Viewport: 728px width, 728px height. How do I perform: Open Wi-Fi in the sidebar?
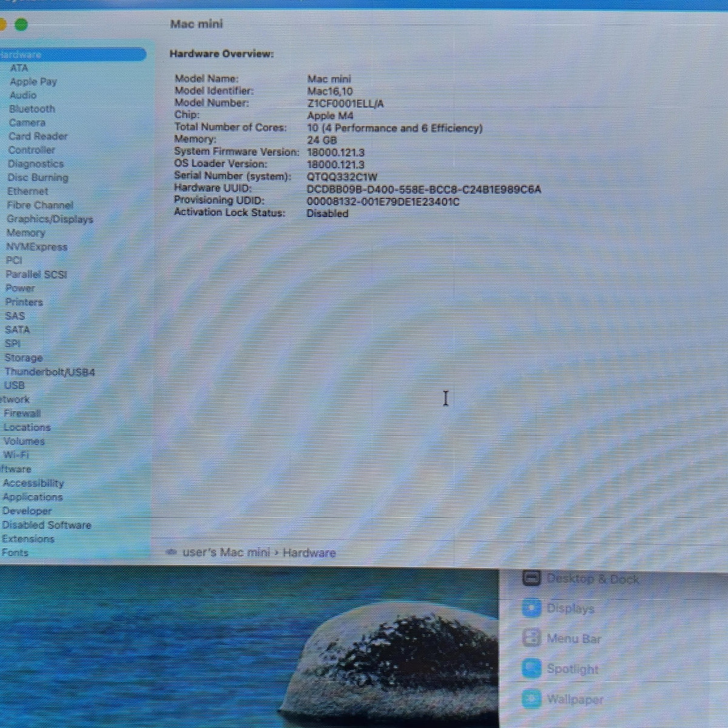[16, 455]
